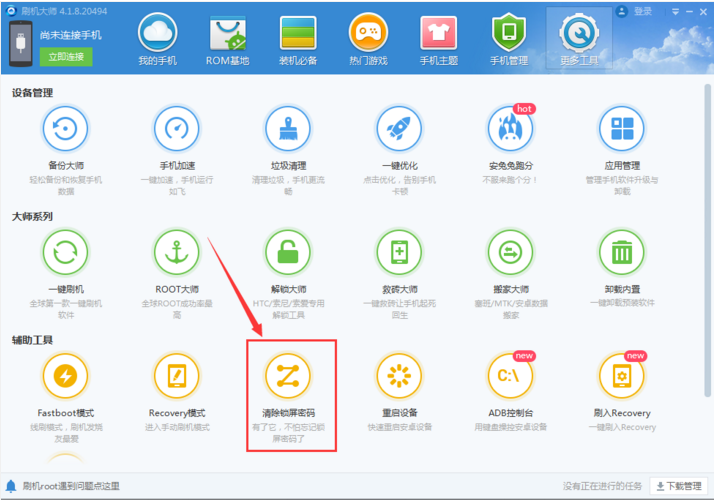Click the 快速重启安卓设备 description text
Viewport: 714px width, 500px height.
coord(399,427)
